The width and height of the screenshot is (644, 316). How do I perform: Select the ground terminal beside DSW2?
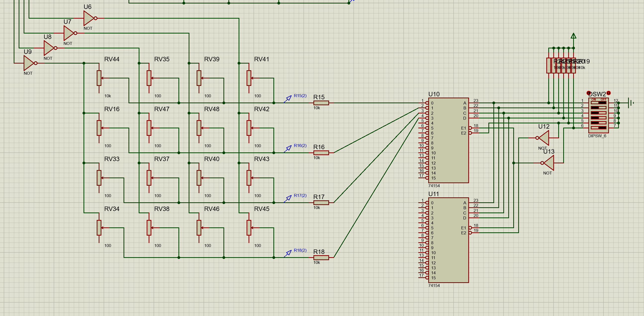(x=631, y=103)
